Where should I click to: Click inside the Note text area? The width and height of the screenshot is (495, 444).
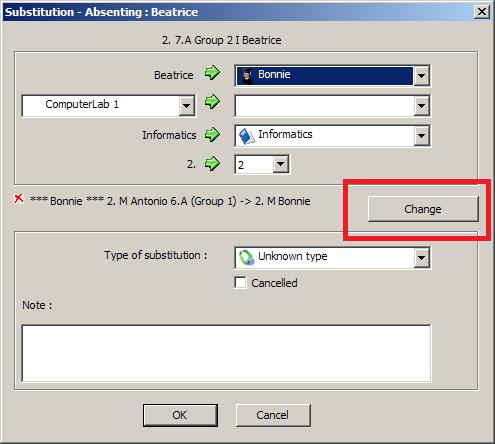click(226, 353)
